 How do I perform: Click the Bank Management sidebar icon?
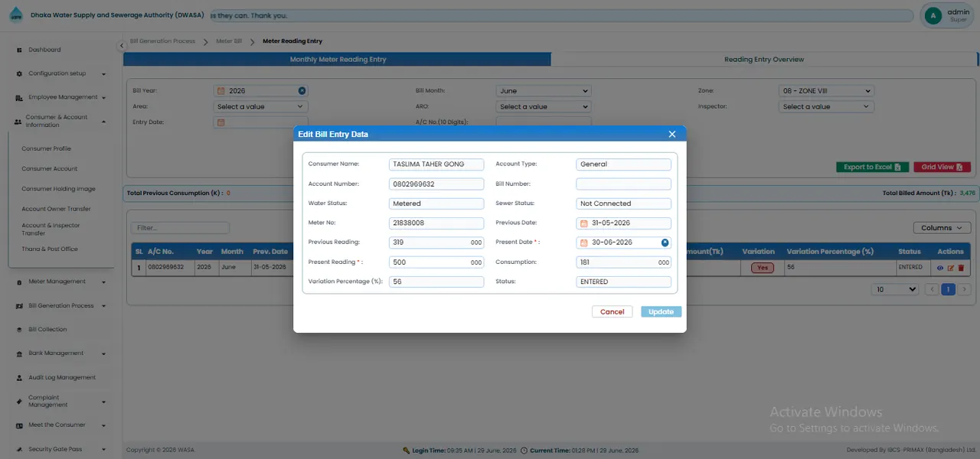coord(21,353)
